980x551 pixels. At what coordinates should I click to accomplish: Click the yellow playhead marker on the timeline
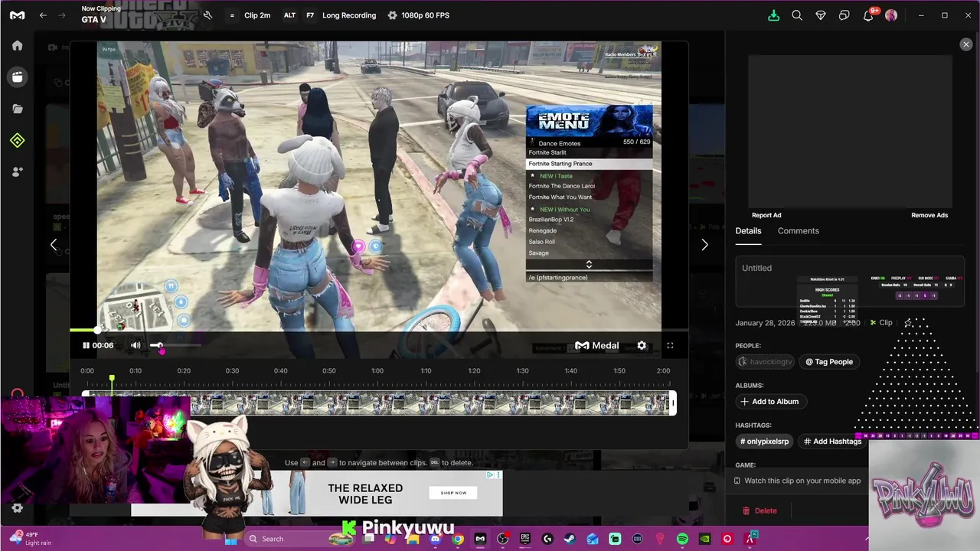click(x=112, y=379)
